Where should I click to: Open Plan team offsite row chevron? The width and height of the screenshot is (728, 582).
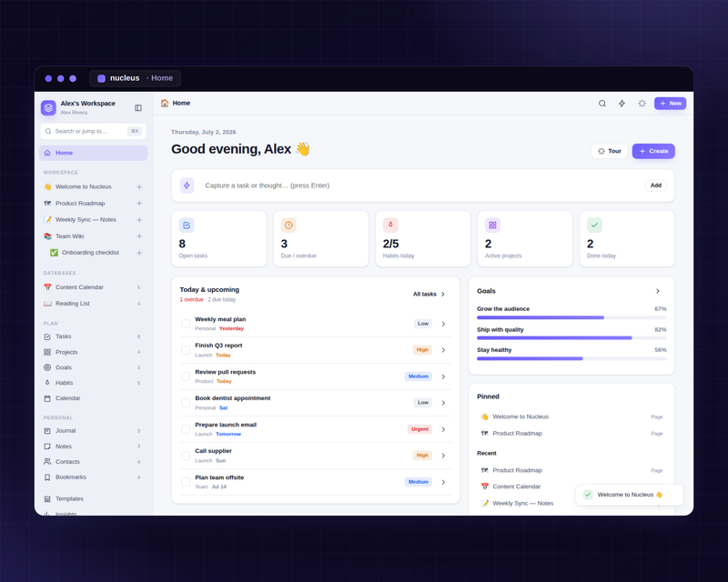[x=443, y=482]
